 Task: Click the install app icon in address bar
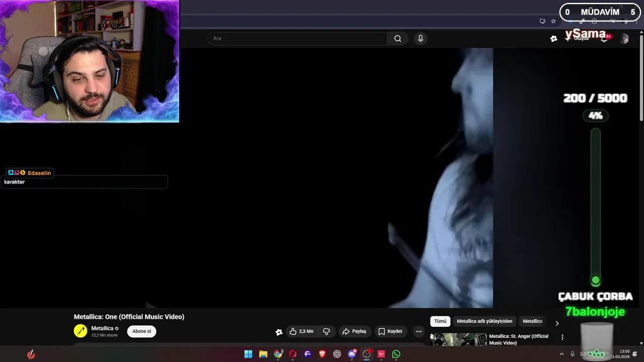(542, 21)
